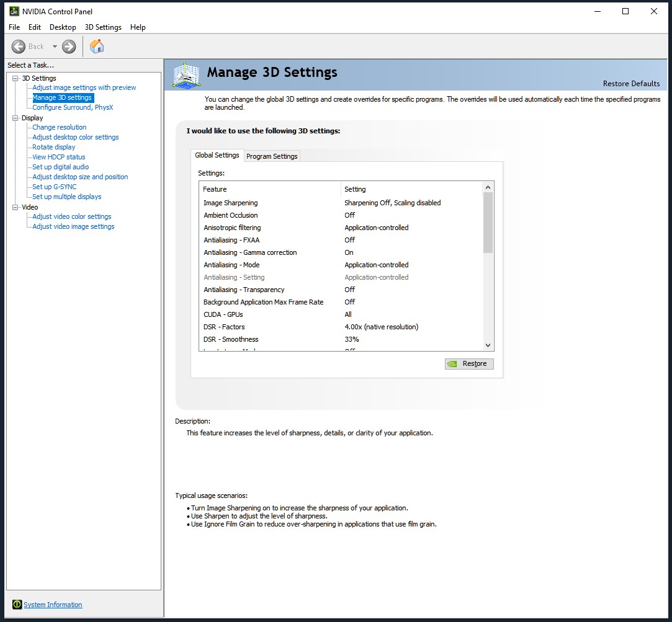The height and width of the screenshot is (622, 672).
Task: Click the System Information icon
Action: (17, 605)
